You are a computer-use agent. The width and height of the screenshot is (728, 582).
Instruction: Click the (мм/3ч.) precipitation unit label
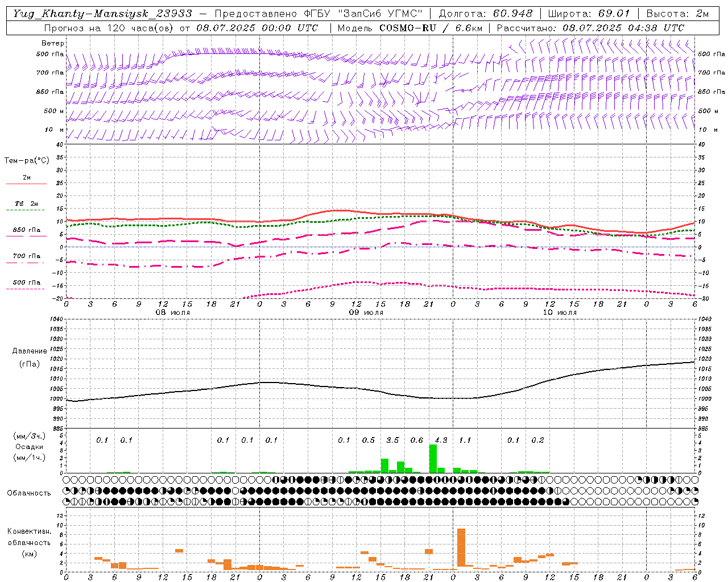point(30,436)
